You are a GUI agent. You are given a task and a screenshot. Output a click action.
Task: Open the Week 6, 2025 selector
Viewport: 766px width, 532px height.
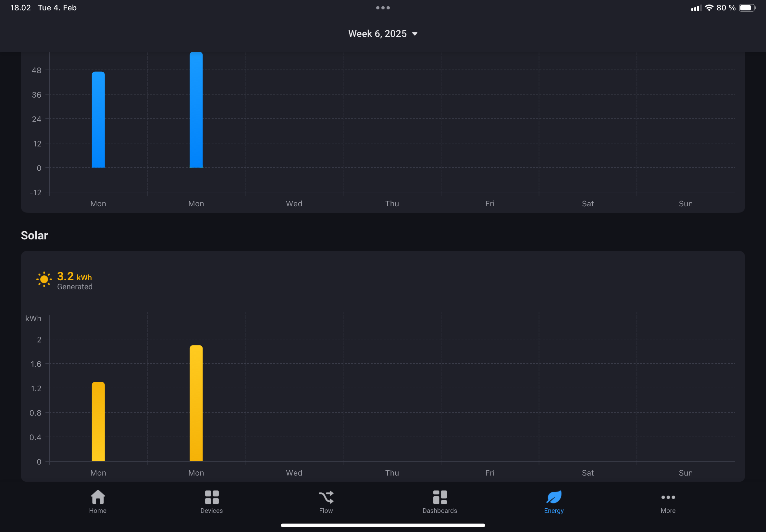pos(377,34)
